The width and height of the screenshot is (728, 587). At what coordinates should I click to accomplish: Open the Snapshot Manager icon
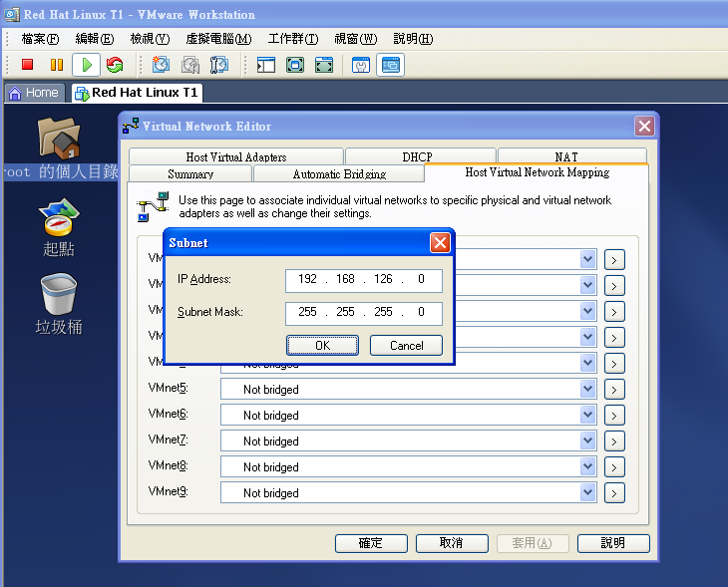point(219,65)
